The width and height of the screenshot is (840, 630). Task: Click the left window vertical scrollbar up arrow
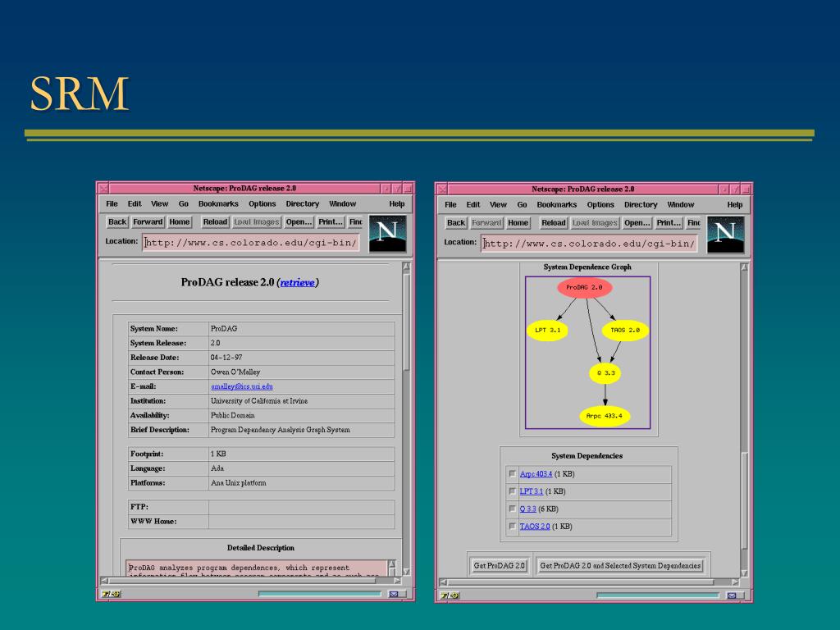407,267
